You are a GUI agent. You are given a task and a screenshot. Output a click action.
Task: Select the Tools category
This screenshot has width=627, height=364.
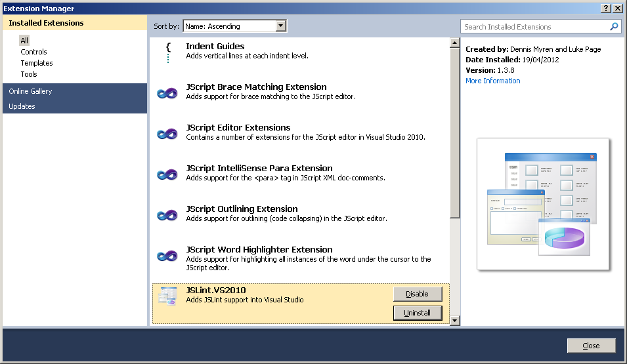[x=29, y=74]
